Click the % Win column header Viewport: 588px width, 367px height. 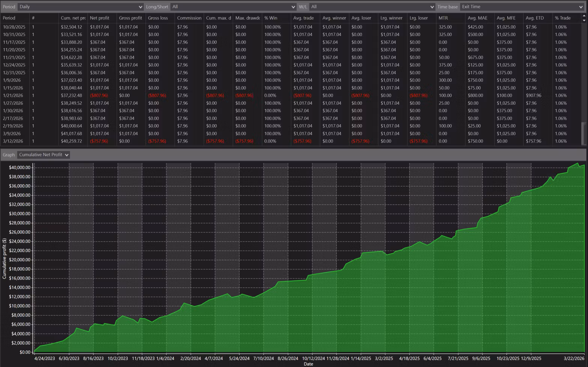[271, 18]
